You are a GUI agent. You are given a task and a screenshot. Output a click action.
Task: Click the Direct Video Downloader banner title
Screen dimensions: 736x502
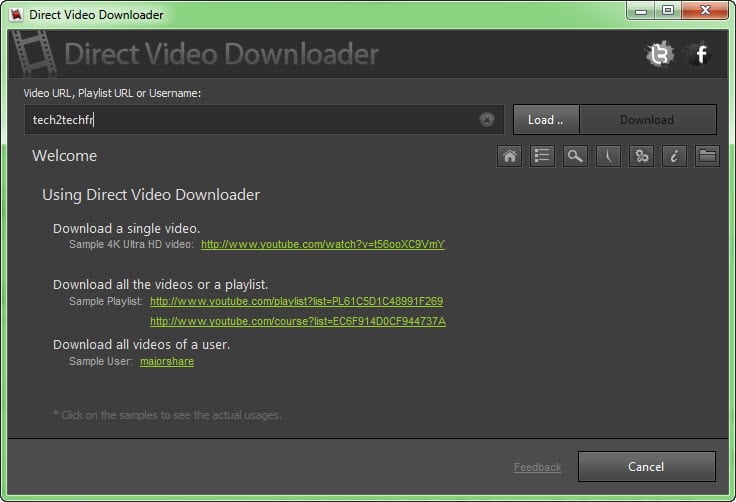coord(222,54)
